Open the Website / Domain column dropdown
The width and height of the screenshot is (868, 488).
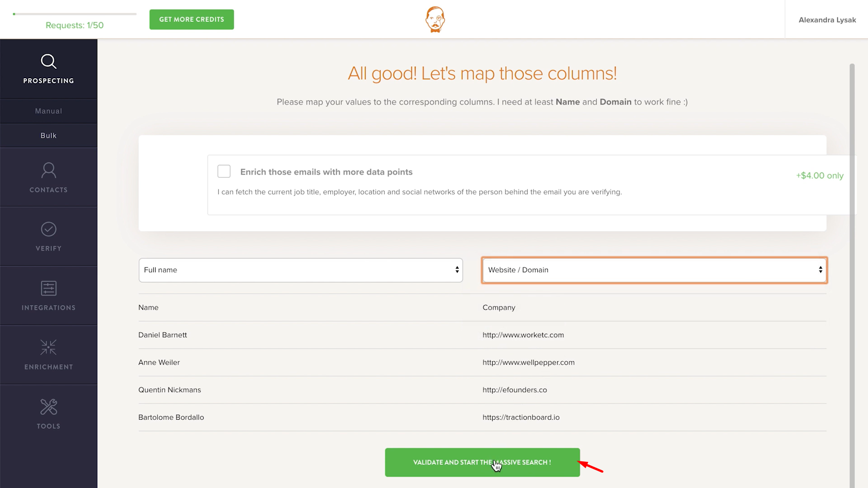tap(655, 270)
